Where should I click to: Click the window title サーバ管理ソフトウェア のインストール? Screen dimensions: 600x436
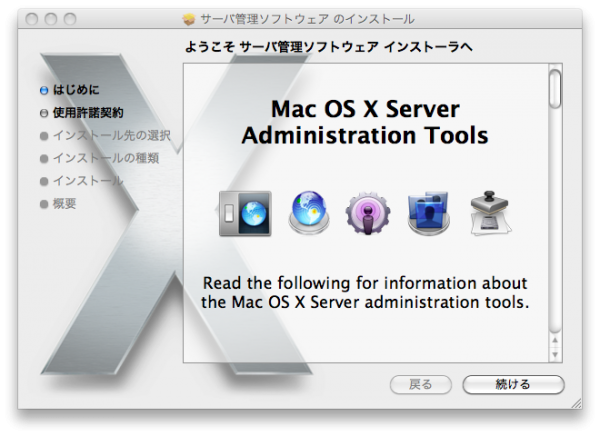tap(307, 19)
